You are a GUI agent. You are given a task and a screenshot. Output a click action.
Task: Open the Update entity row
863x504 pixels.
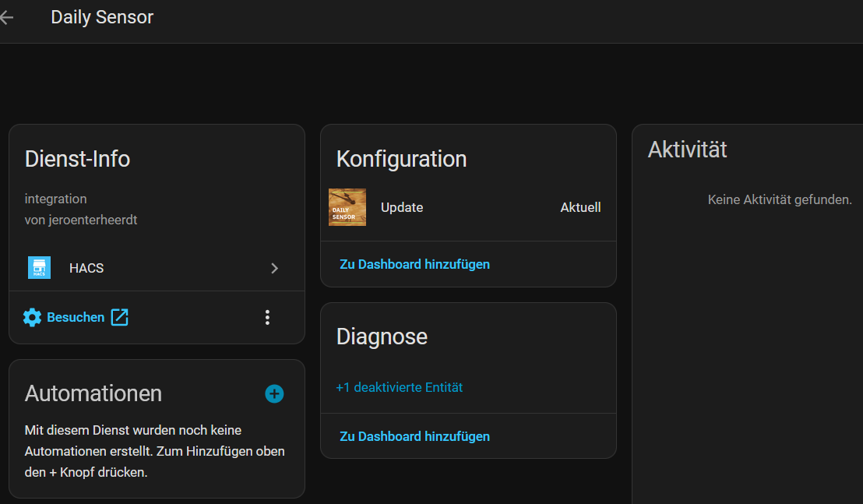tap(468, 207)
